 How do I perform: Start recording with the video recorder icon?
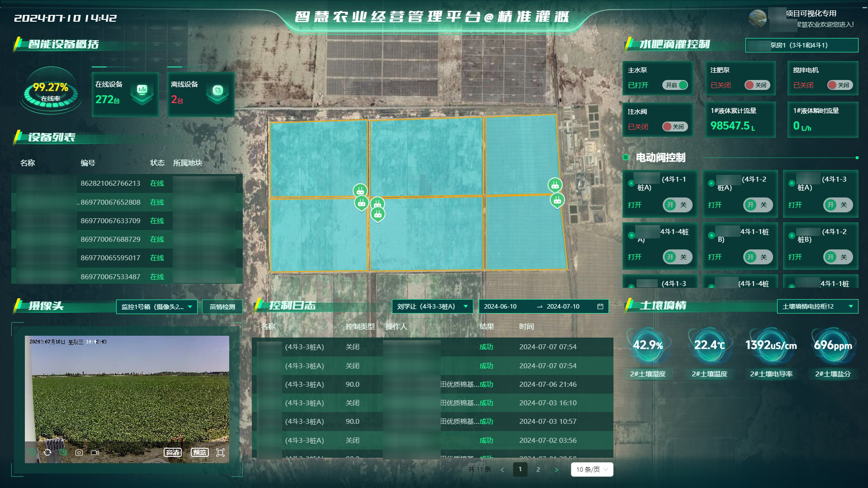[x=95, y=452]
